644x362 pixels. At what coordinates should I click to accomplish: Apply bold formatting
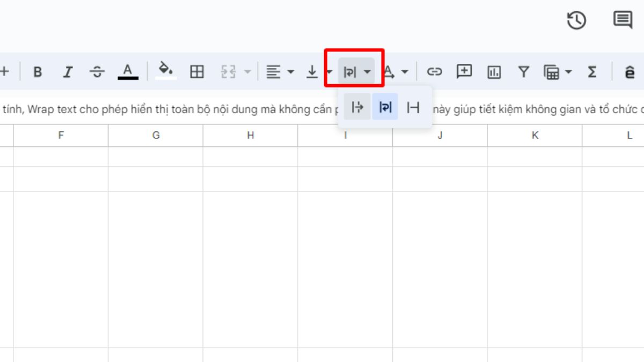coord(38,71)
